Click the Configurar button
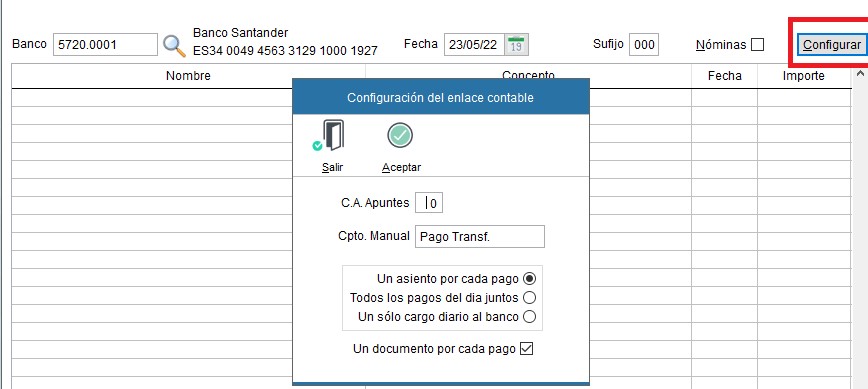This screenshot has width=868, height=389. point(832,45)
